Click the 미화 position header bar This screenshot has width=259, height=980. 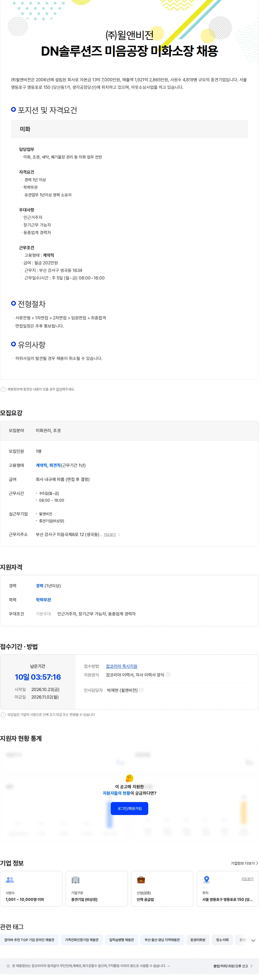click(129, 129)
